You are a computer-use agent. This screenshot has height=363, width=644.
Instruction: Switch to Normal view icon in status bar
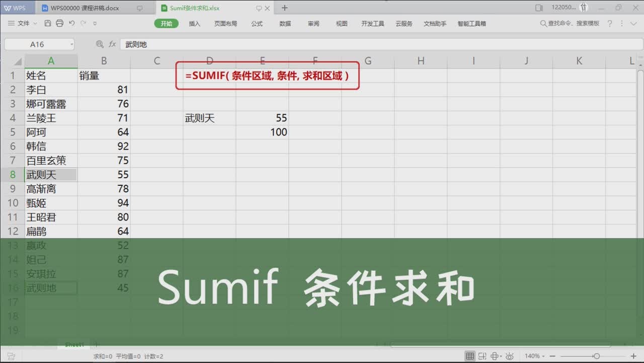coord(470,356)
